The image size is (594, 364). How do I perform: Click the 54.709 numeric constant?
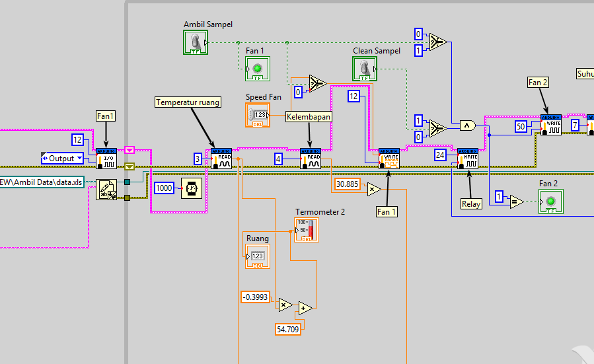coord(288,329)
